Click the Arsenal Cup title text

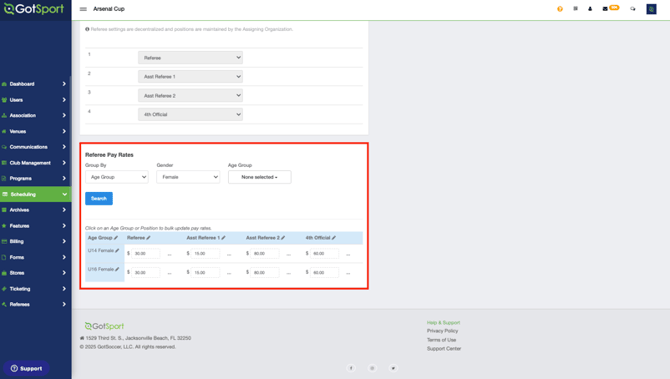click(x=109, y=9)
